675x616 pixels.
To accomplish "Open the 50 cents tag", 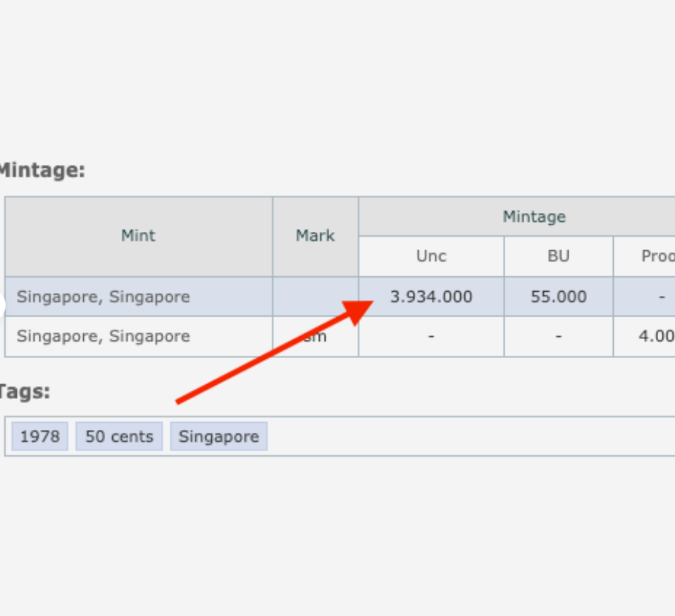I will tap(119, 436).
